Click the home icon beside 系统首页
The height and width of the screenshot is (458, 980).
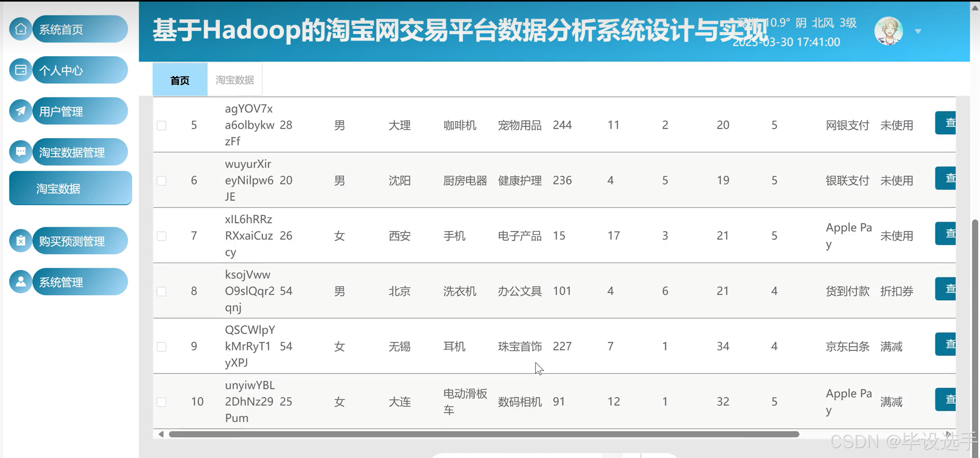point(20,29)
